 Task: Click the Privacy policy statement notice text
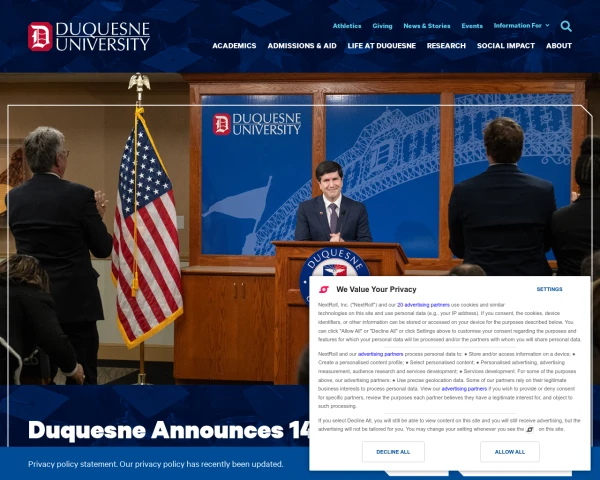click(155, 464)
